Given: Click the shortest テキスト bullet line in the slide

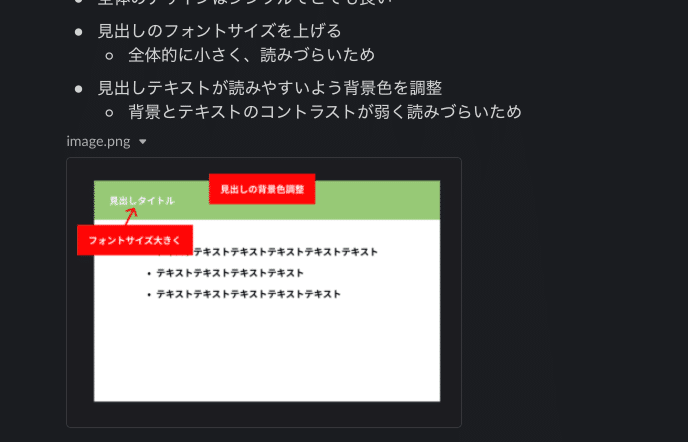Looking at the screenshot, I should (x=229, y=273).
